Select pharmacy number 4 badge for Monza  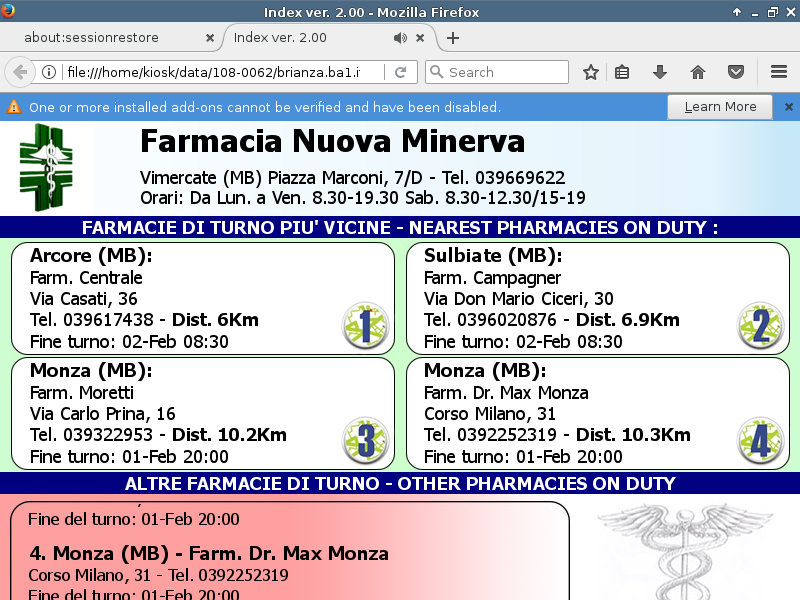click(760, 441)
